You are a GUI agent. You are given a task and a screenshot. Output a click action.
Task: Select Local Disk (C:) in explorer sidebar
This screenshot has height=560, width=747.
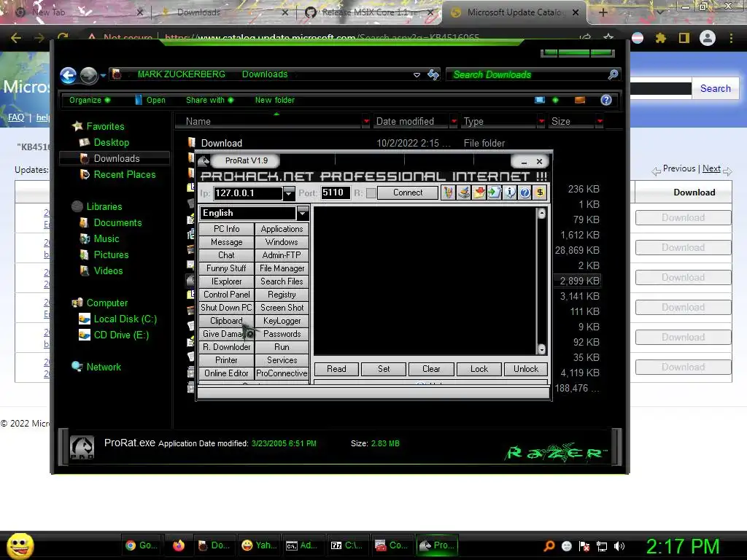pyautogui.click(x=125, y=319)
